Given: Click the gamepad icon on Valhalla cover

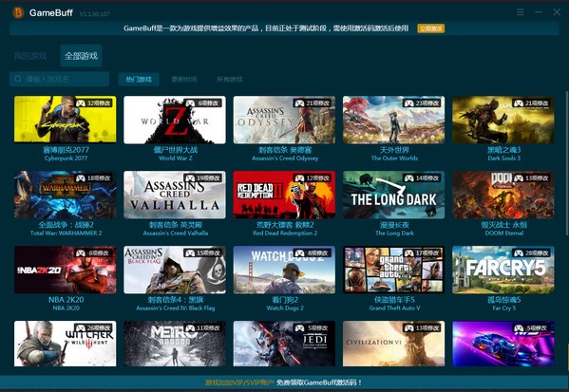Looking at the screenshot, I should click(190, 178).
